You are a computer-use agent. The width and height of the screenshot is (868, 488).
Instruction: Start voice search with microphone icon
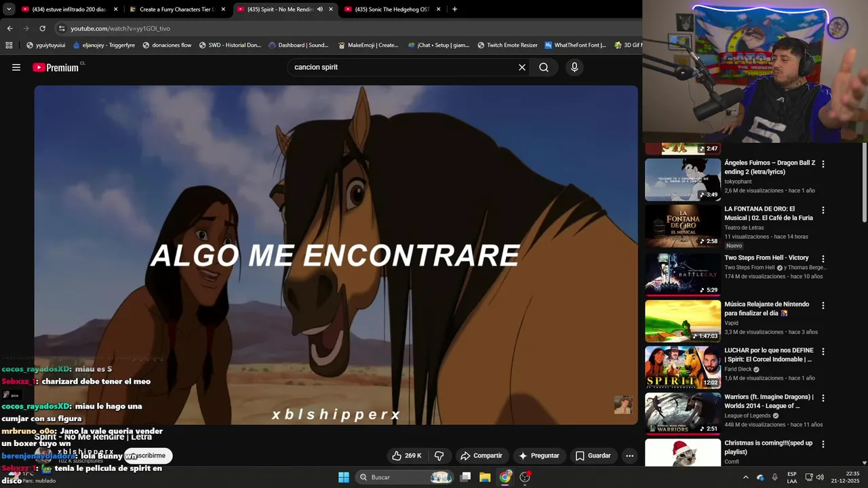click(x=574, y=67)
